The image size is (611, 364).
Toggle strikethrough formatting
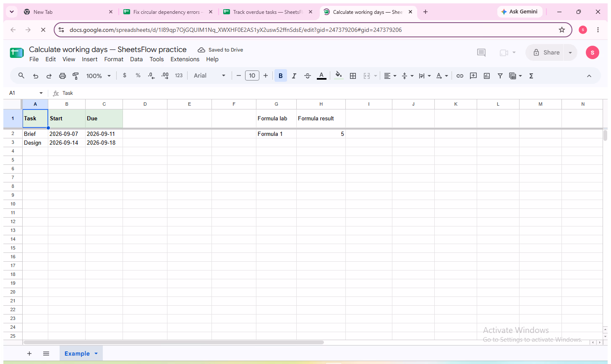[x=308, y=76]
